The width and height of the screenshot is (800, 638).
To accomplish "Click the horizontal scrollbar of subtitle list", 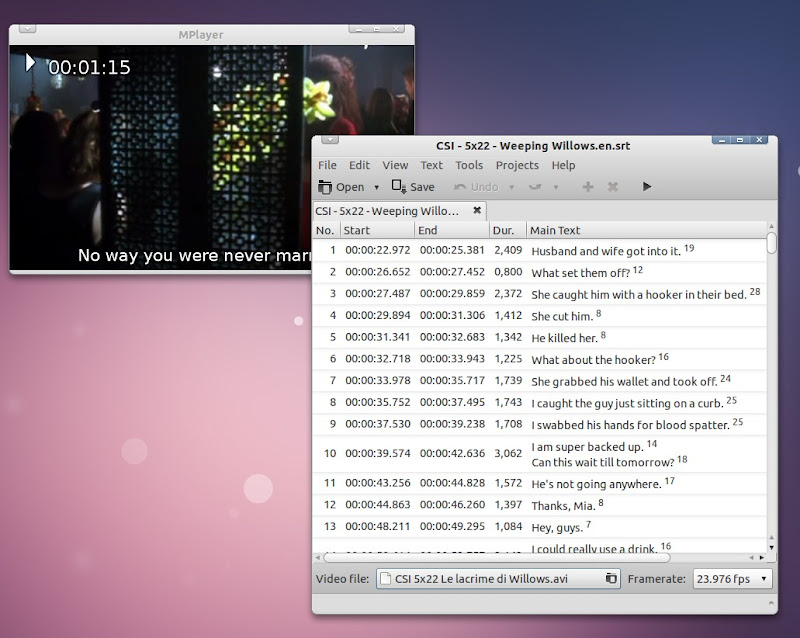I will (x=496, y=558).
